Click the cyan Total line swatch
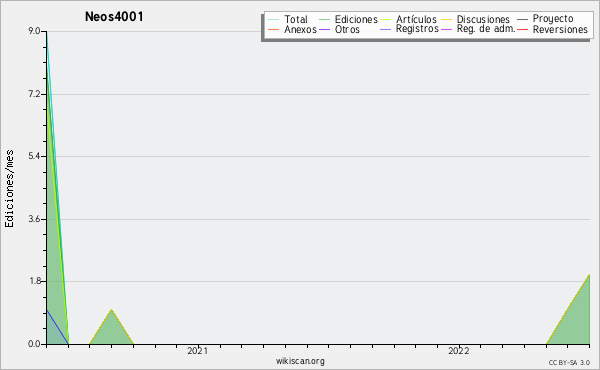 (273, 20)
